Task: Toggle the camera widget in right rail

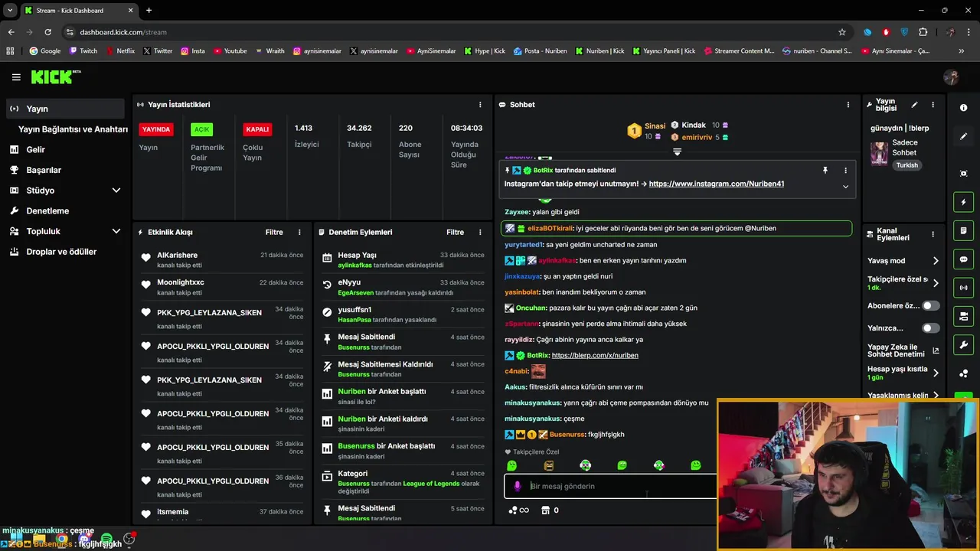Action: 963,316
